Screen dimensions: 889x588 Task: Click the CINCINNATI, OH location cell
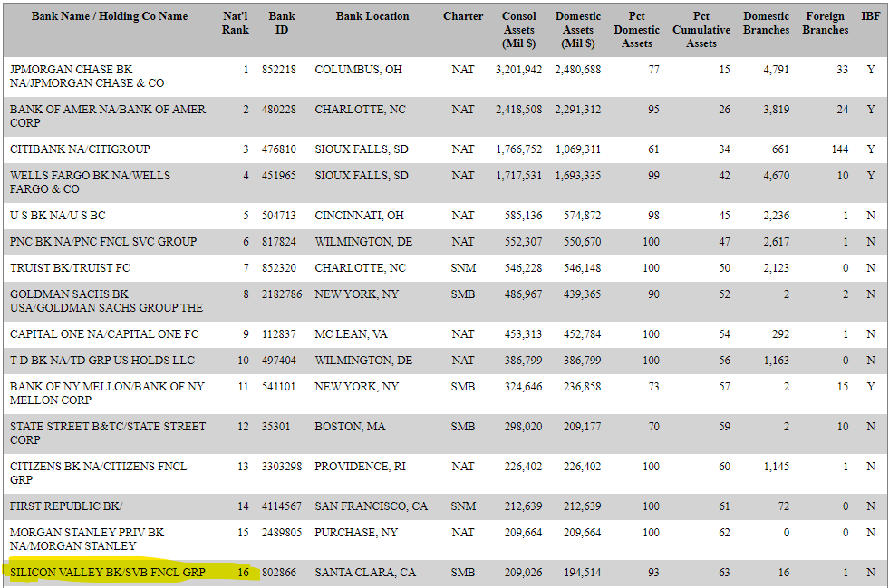tap(360, 216)
